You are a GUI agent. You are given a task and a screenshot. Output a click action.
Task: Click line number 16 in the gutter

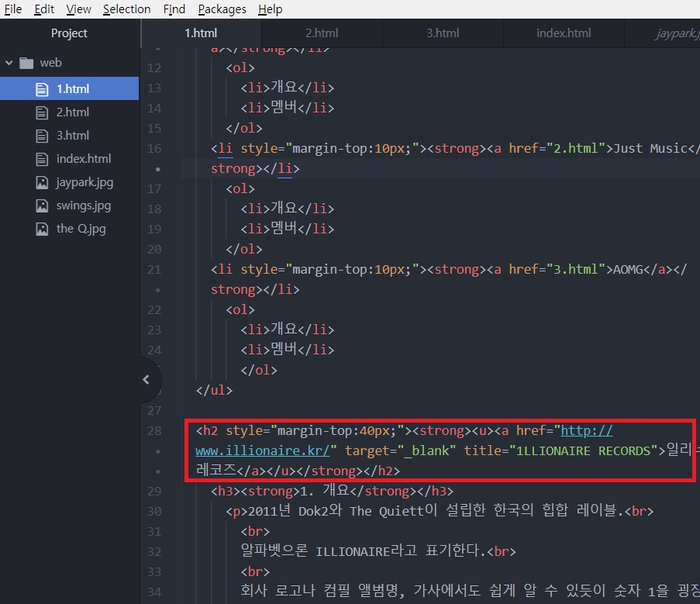(x=154, y=149)
